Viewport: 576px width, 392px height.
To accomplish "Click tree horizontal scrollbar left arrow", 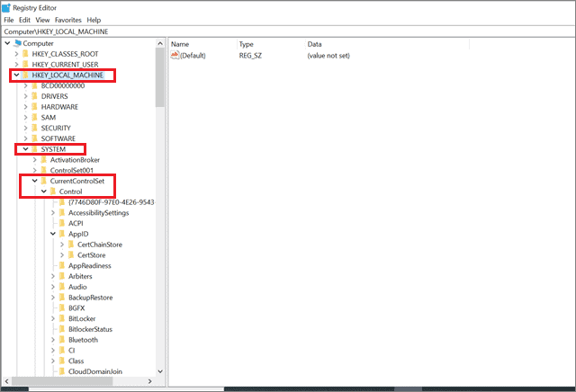I will (x=6, y=381).
